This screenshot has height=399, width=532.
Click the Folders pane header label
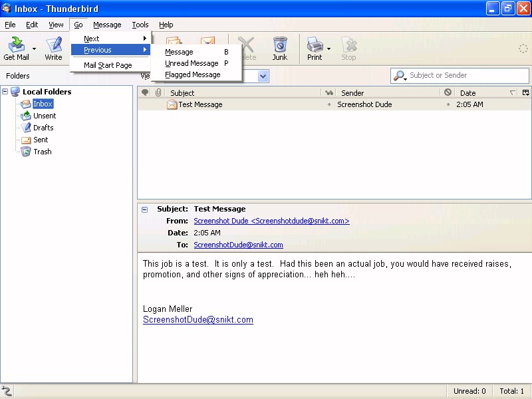[18, 76]
